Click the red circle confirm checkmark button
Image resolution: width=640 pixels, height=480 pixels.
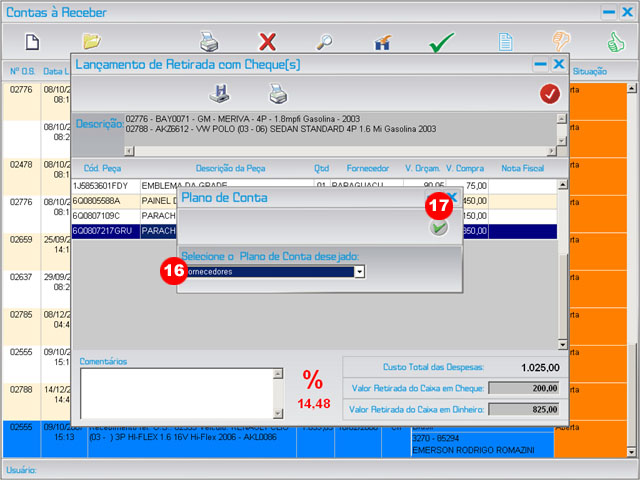coord(549,93)
